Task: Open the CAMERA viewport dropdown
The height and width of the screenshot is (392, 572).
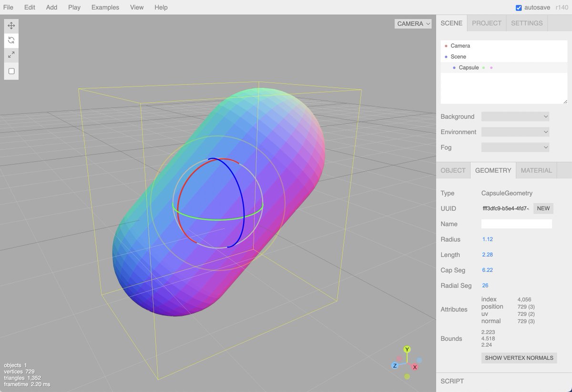Action: click(413, 23)
